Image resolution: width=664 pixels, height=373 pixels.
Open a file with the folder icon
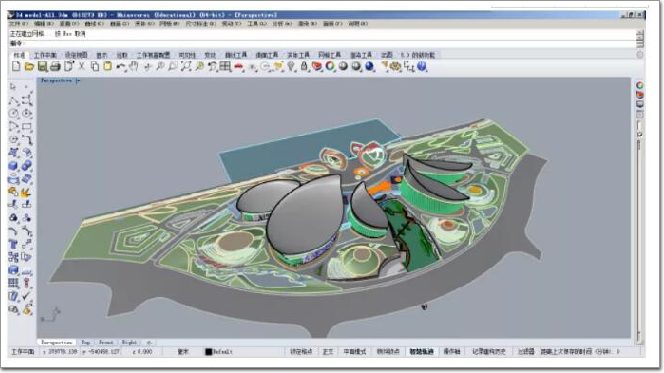click(x=29, y=66)
